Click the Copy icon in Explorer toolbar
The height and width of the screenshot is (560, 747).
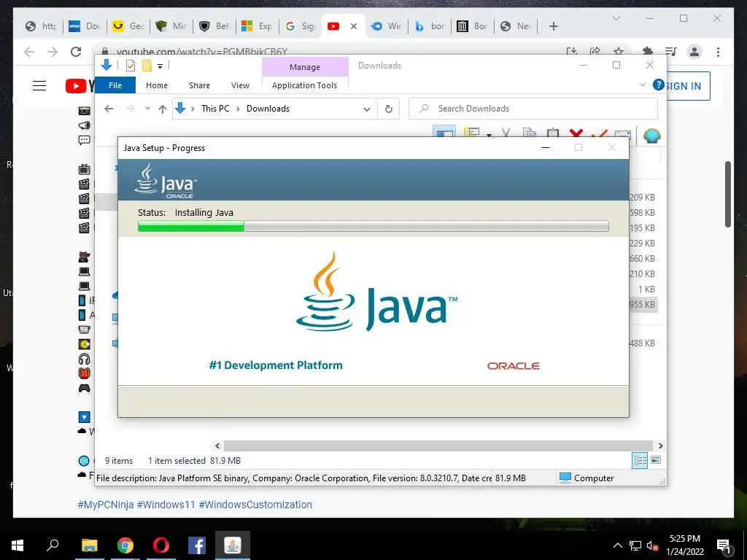pyautogui.click(x=529, y=133)
